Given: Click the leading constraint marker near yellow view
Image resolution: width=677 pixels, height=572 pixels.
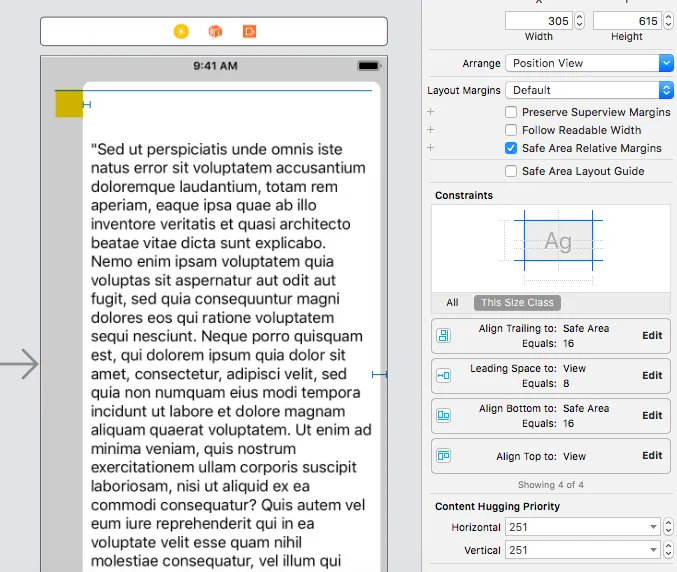Looking at the screenshot, I should pyautogui.click(x=87, y=104).
